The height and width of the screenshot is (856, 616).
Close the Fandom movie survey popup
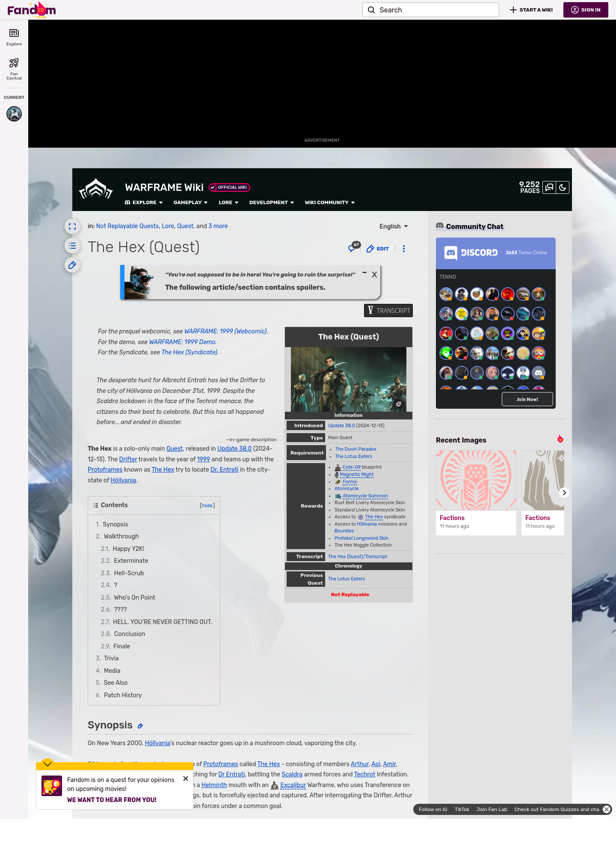tap(186, 779)
